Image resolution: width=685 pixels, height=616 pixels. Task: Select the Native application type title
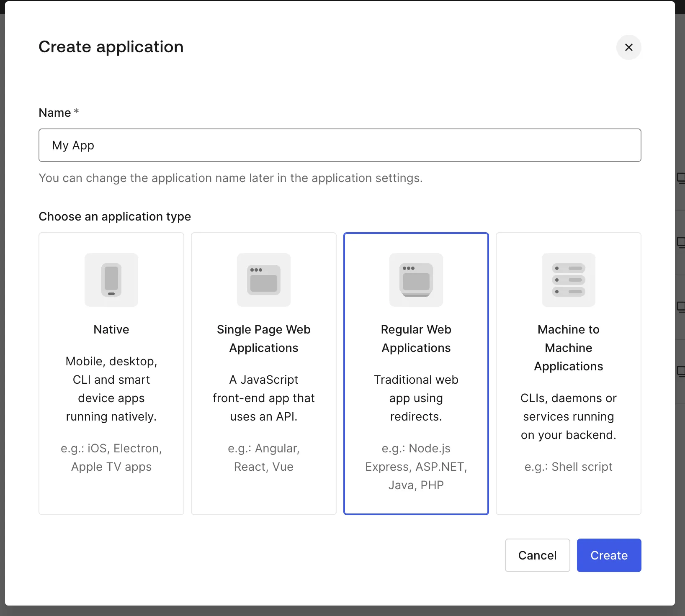(x=111, y=329)
